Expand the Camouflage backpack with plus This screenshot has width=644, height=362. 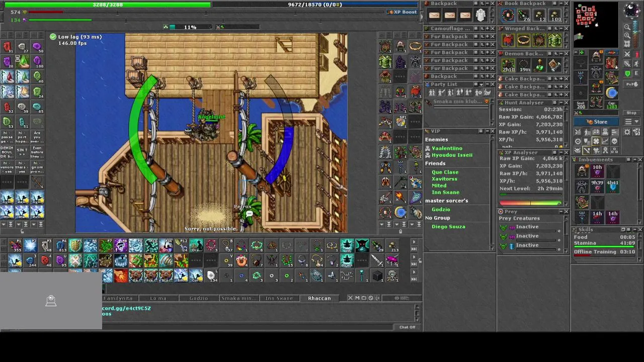pos(488,29)
